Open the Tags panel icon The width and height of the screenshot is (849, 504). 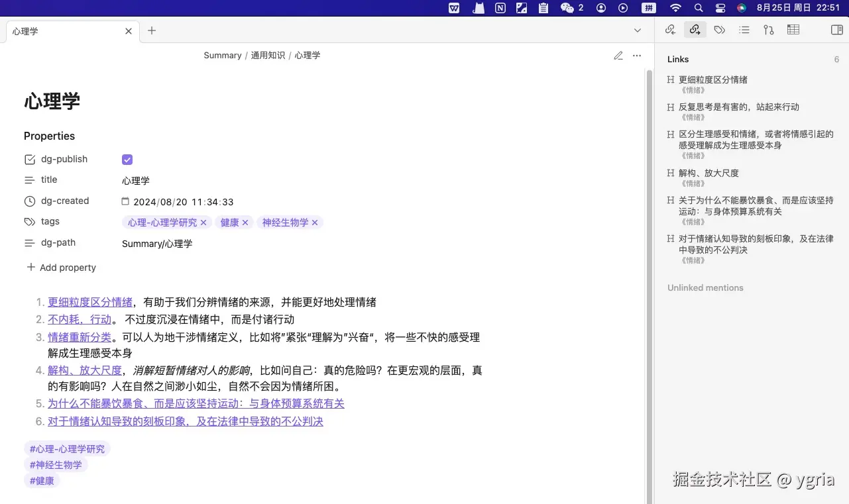719,30
